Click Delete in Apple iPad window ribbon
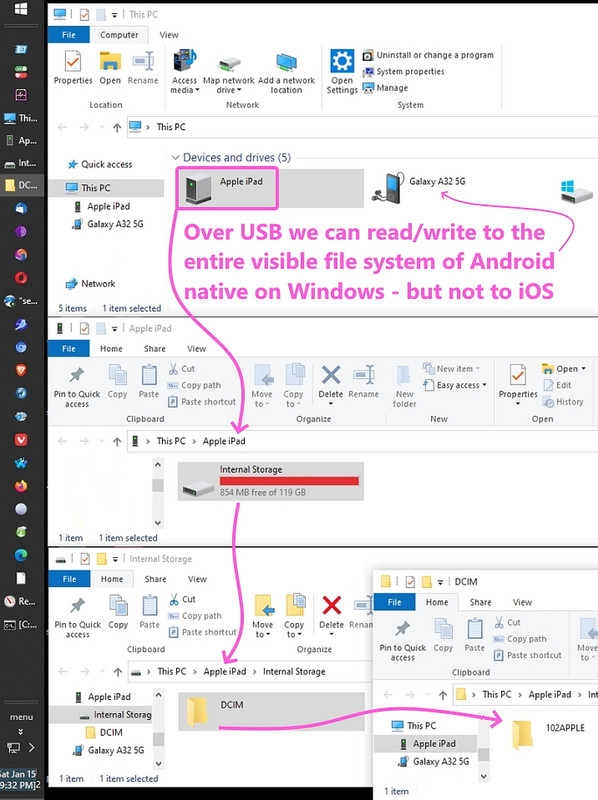This screenshot has height=800, width=598. tap(331, 385)
